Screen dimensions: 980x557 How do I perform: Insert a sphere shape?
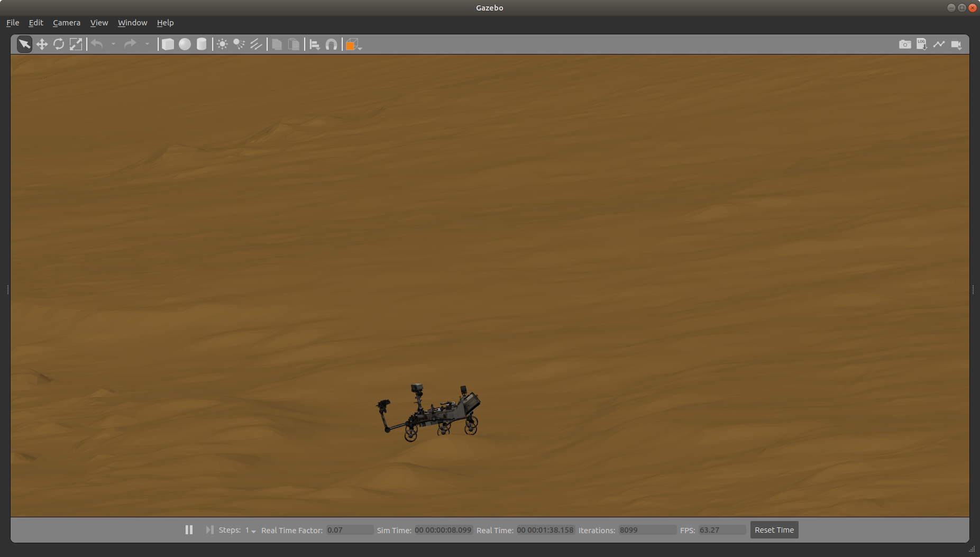pyautogui.click(x=185, y=44)
